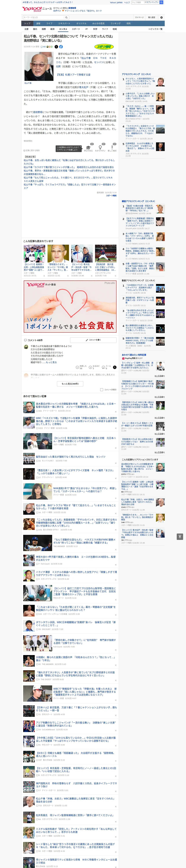This screenshot has height=868, width=186.
Task: Open article 松山千春、体のトラブル明かす
Action: [76, 507]
